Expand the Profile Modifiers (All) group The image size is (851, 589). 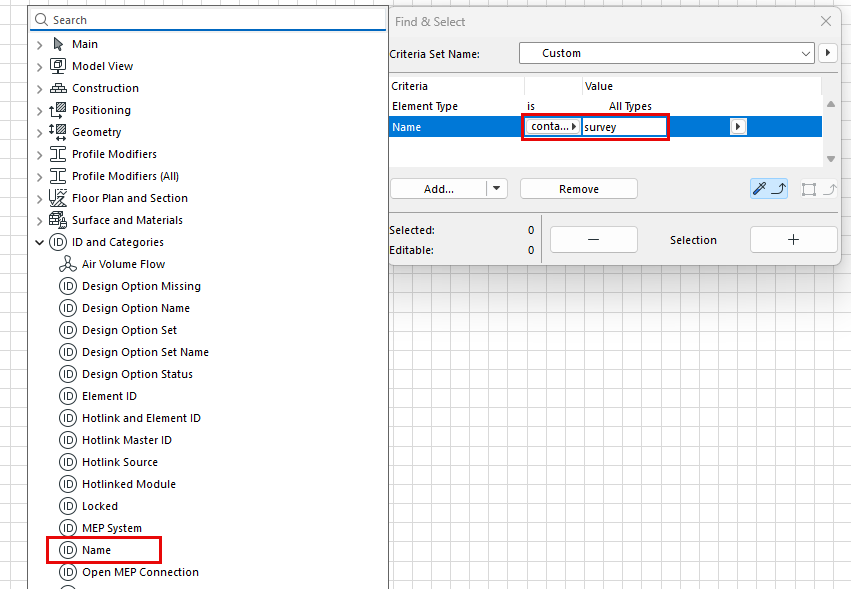[x=40, y=176]
